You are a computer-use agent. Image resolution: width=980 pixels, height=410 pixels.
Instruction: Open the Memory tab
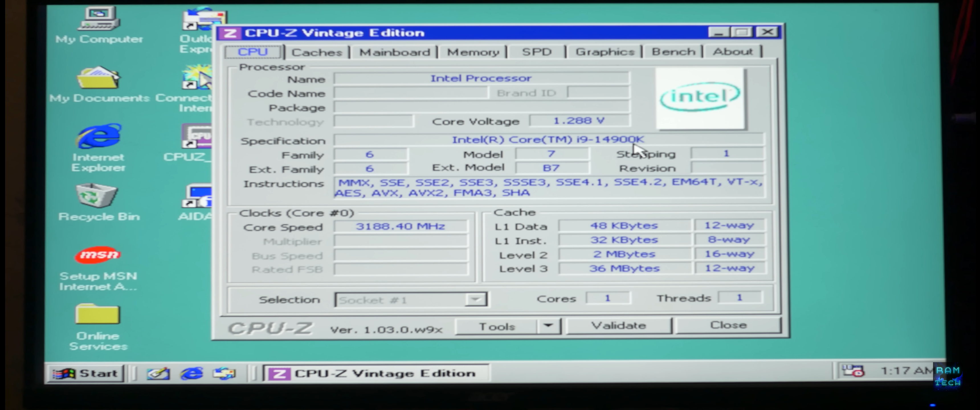[473, 52]
